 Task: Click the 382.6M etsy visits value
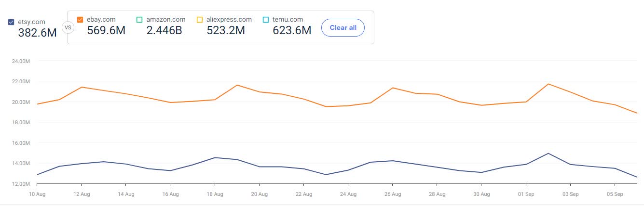tap(37, 33)
